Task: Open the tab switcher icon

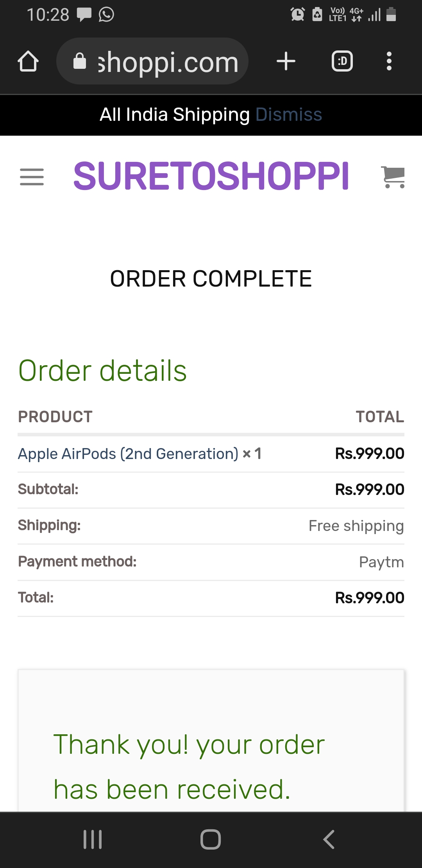Action: (342, 61)
